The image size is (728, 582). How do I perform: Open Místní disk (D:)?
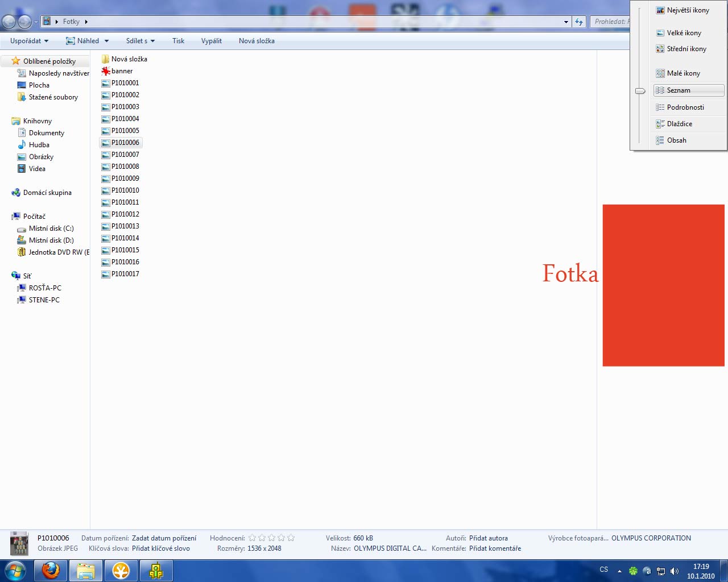coord(45,240)
